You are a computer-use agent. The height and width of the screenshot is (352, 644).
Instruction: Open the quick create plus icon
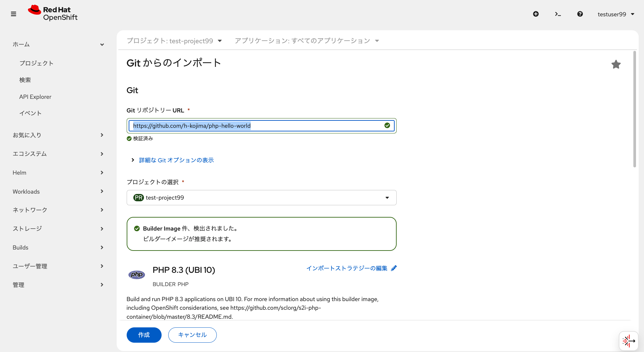(536, 14)
